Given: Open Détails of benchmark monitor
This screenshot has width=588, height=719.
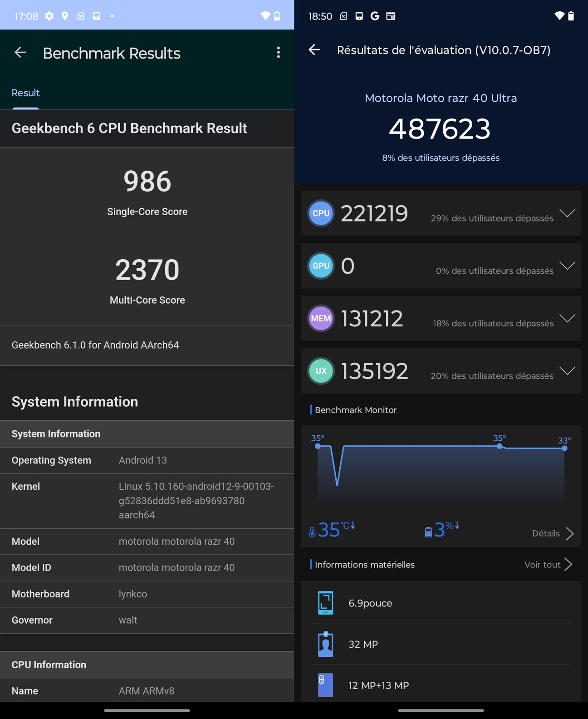Looking at the screenshot, I should [x=553, y=533].
